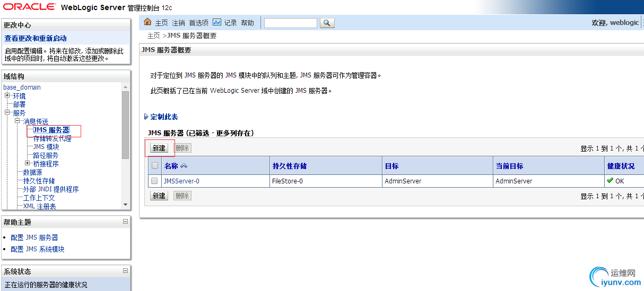Collapse the 服务 tree node

click(x=7, y=112)
